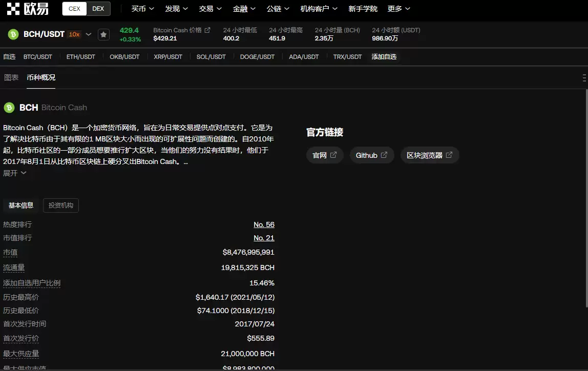Click the 流通量 label
Viewport: 588px width, 371px height.
(x=14, y=267)
